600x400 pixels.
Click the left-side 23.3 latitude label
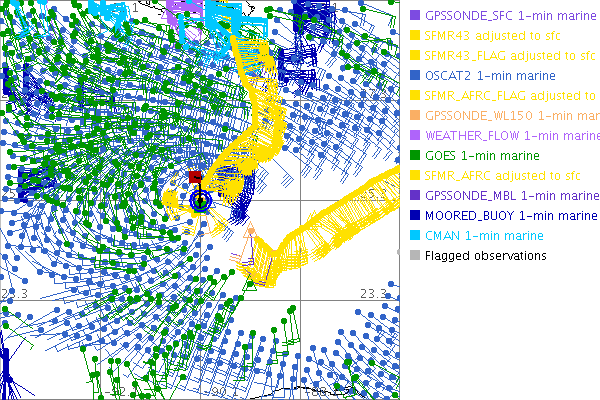[16, 292]
